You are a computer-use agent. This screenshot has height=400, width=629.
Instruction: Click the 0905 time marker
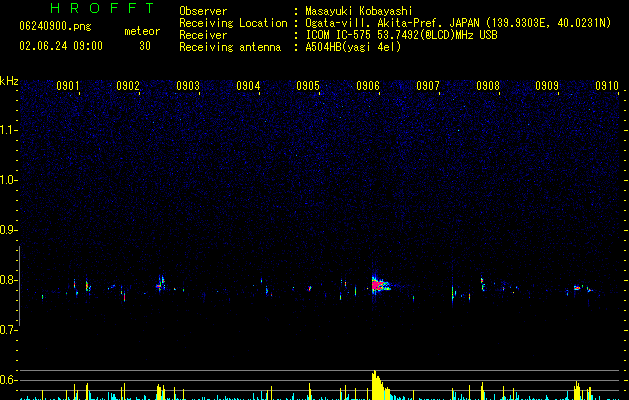[x=308, y=86]
